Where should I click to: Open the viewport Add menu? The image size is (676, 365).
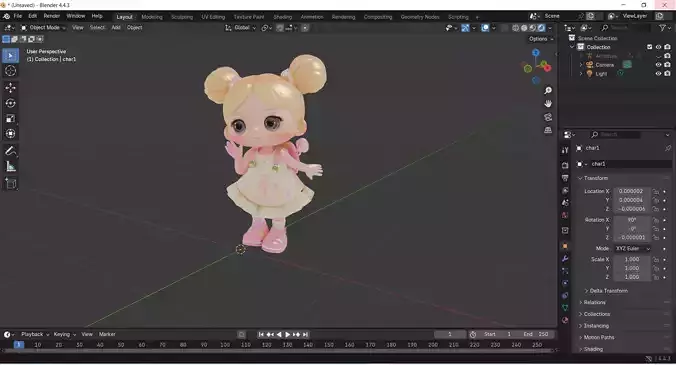point(116,28)
